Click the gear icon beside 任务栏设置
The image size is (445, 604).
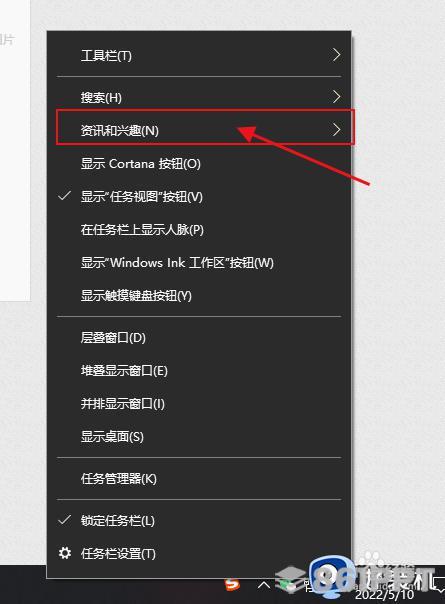tap(64, 553)
